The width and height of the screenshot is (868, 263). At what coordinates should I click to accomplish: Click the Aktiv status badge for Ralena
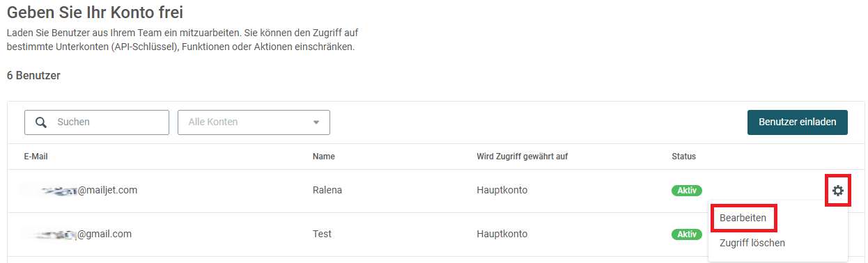pos(687,191)
